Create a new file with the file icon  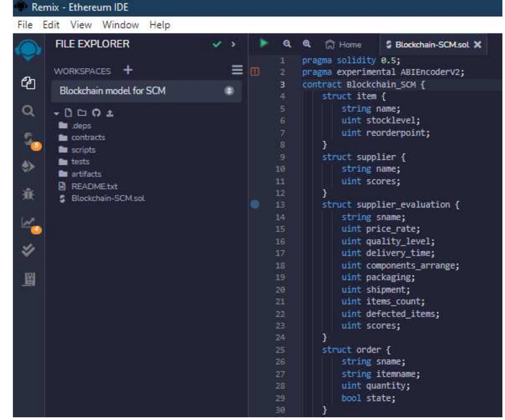[68, 113]
